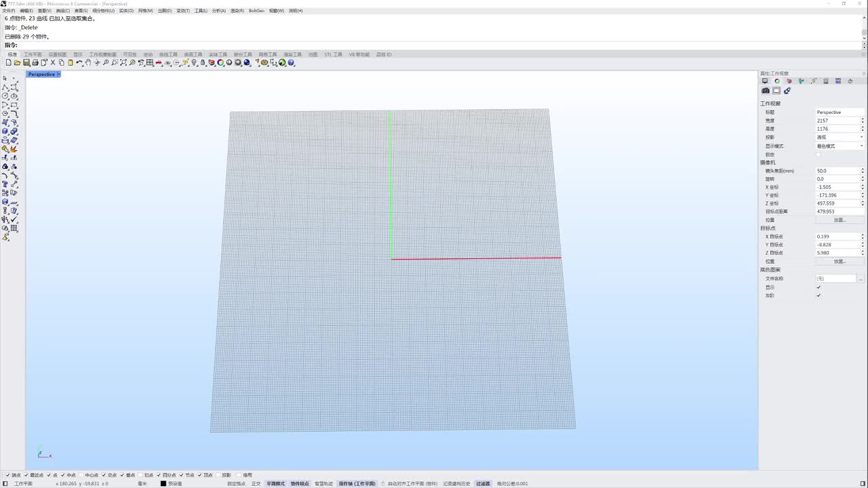Toggle the 显示 wallpaper checkbox
Viewport: 868px width, 488px height.
tap(818, 287)
